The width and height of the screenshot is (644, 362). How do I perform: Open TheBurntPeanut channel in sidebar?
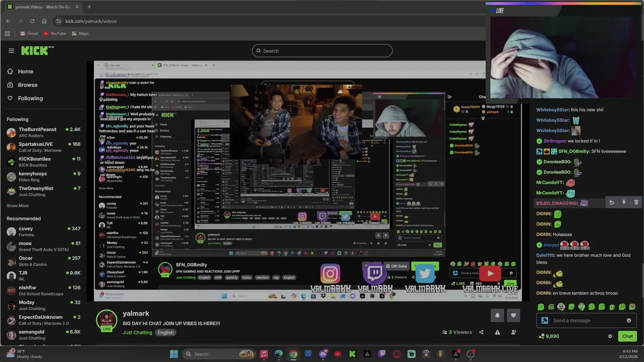[43, 132]
